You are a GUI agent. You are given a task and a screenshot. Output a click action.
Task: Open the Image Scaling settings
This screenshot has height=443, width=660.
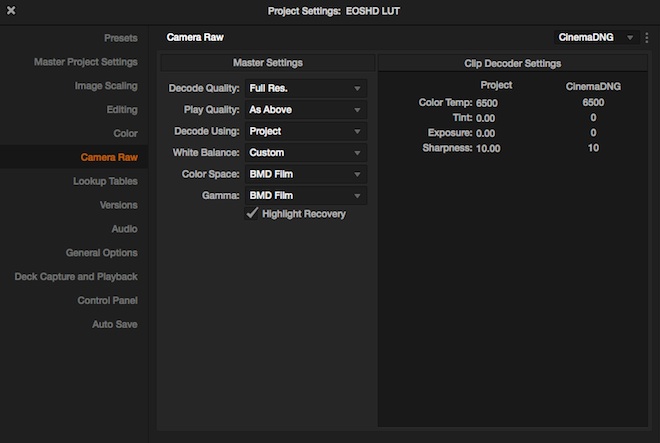tap(106, 86)
